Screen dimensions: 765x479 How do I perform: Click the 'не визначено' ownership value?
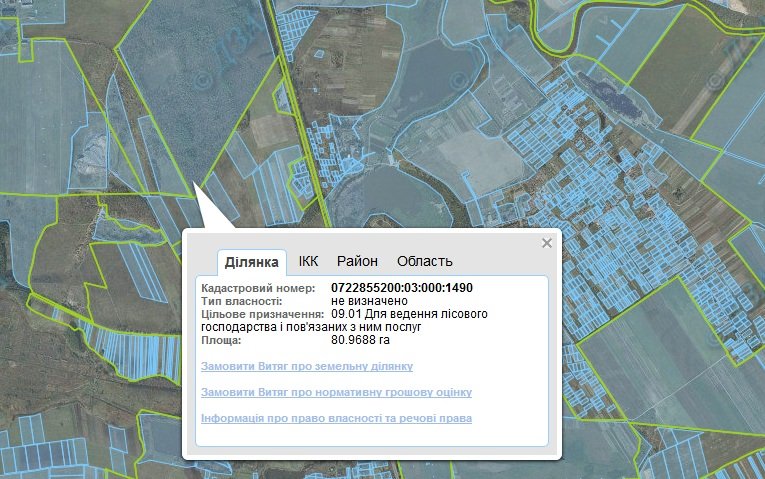pyautogui.click(x=369, y=301)
